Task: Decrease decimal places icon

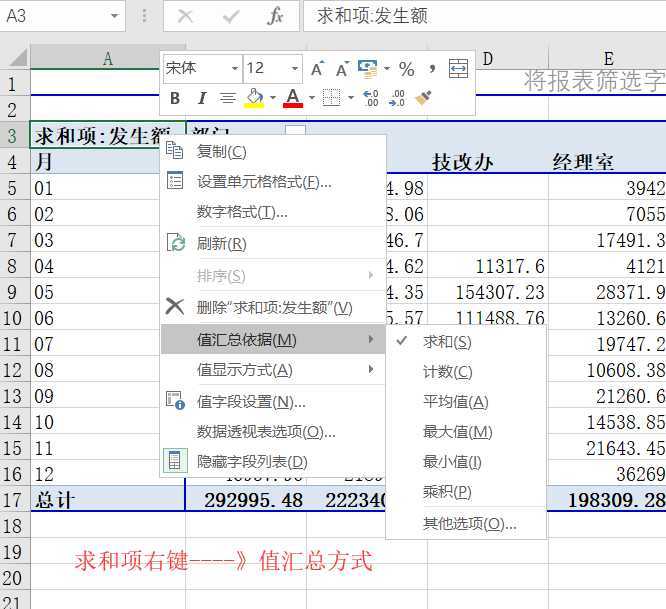Action: click(397, 98)
